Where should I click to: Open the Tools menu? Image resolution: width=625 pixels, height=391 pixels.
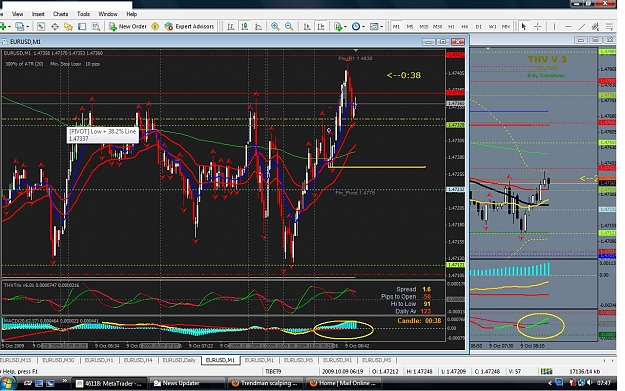(83, 14)
